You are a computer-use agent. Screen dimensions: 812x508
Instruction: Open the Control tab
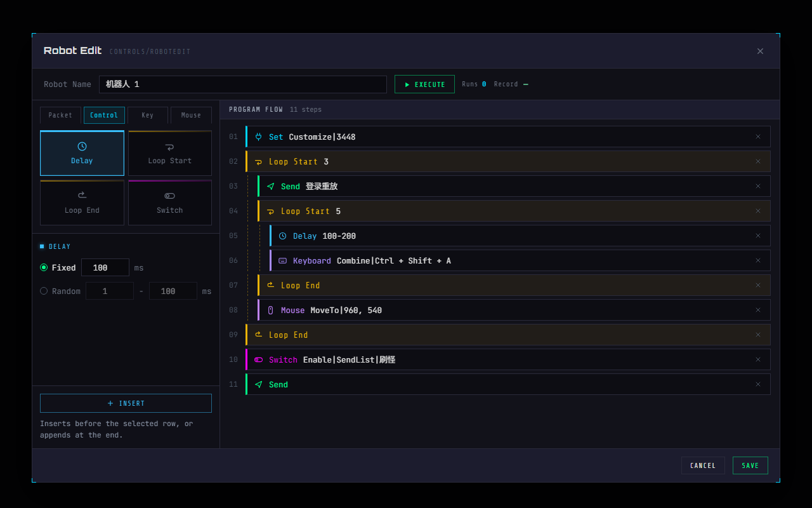coord(104,115)
